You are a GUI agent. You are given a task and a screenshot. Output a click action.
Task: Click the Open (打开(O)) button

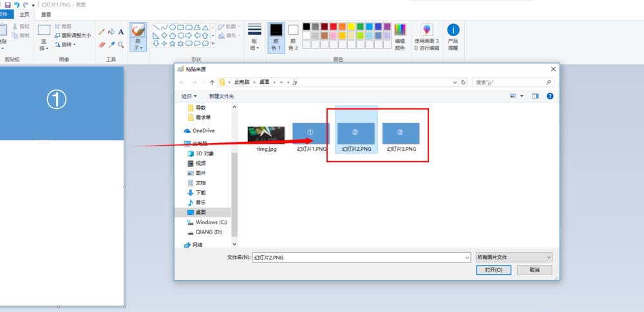tap(494, 270)
